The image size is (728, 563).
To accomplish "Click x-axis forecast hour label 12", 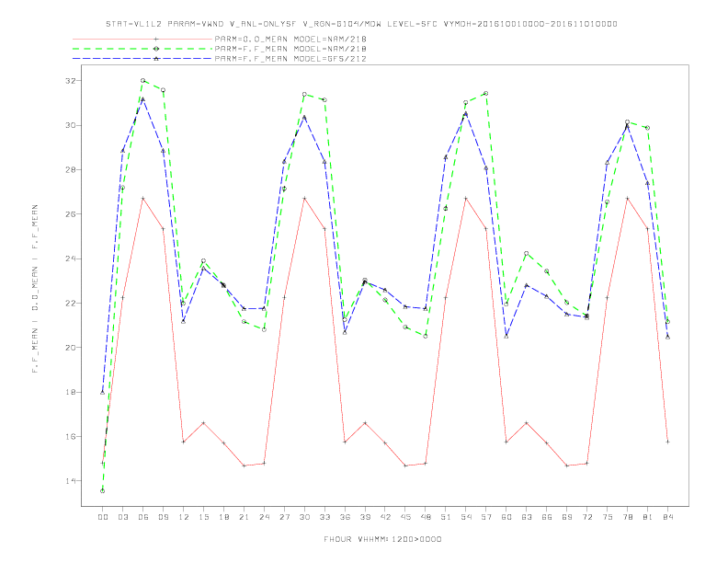I will [184, 517].
